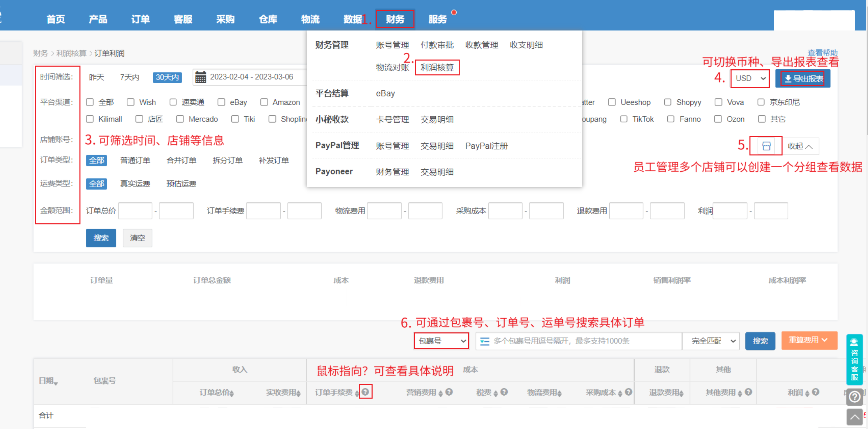Open the 财务 top navigation menu
This screenshot has height=429, width=868.
[x=395, y=19]
